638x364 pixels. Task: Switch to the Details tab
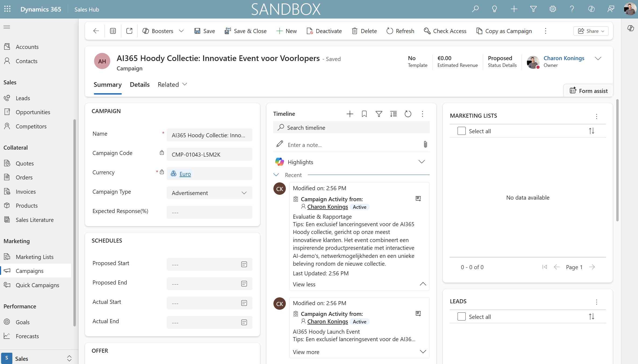click(140, 85)
